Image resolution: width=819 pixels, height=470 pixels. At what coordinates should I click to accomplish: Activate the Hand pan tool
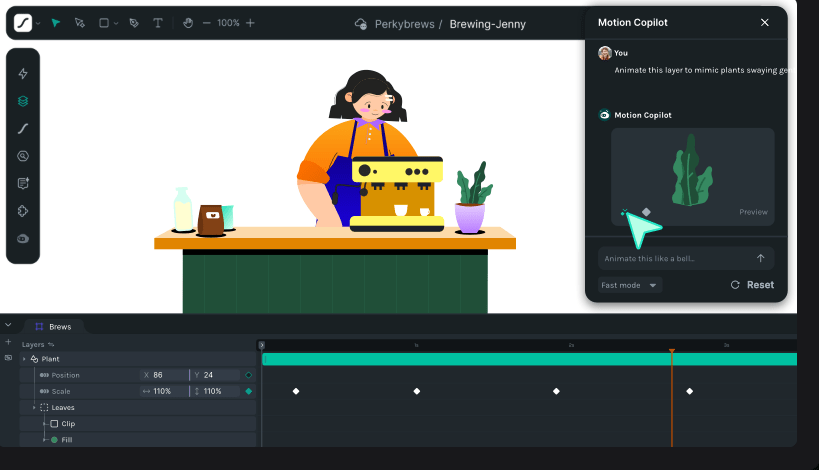(189, 22)
